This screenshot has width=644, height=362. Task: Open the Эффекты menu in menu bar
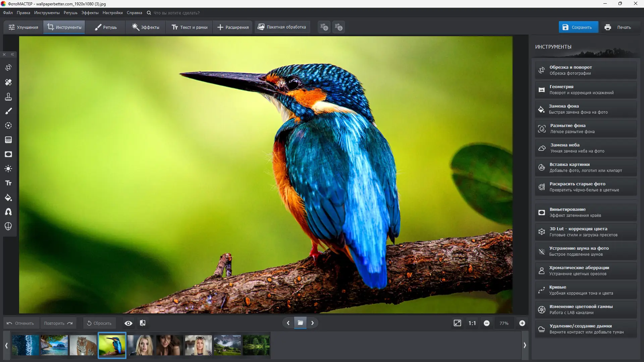90,13
